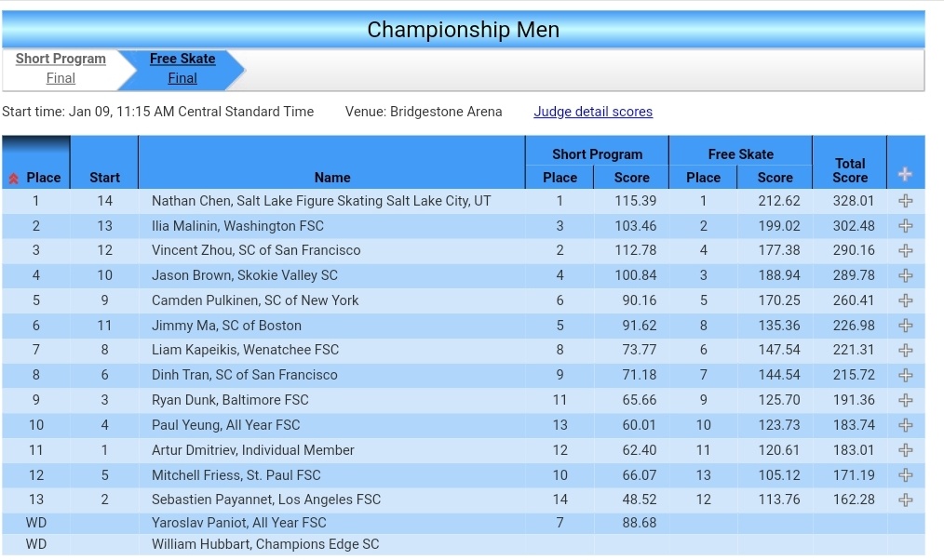944x560 pixels.
Task: Expand Ryan Dunk row details
Action: 906,400
